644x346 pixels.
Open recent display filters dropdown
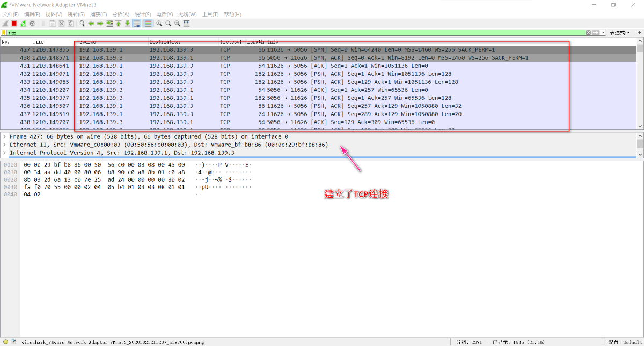[604, 33]
